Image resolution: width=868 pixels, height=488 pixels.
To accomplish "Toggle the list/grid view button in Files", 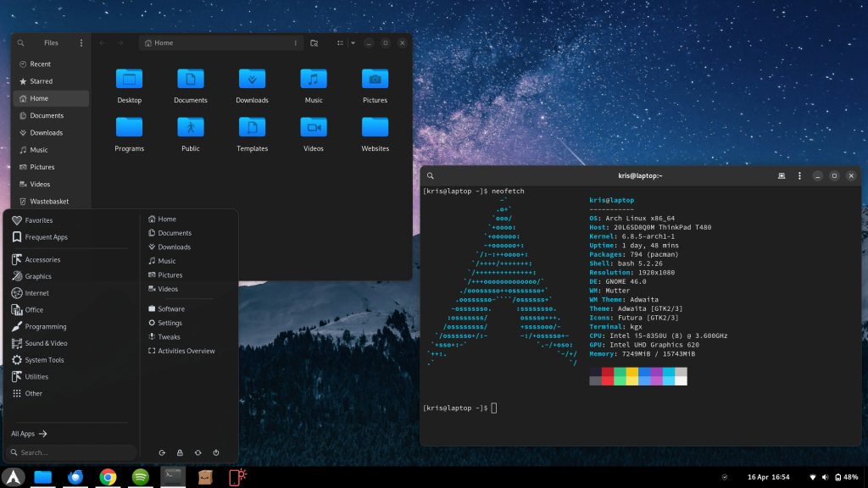I will 339,42.
